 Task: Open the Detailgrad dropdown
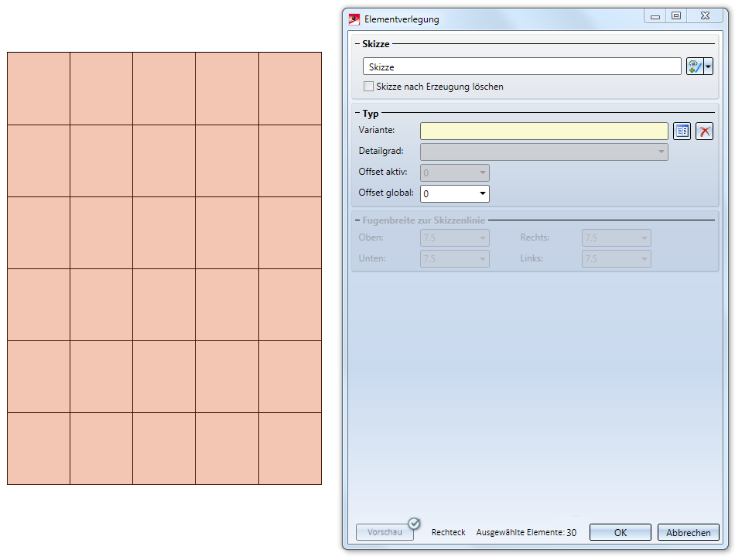coord(544,152)
